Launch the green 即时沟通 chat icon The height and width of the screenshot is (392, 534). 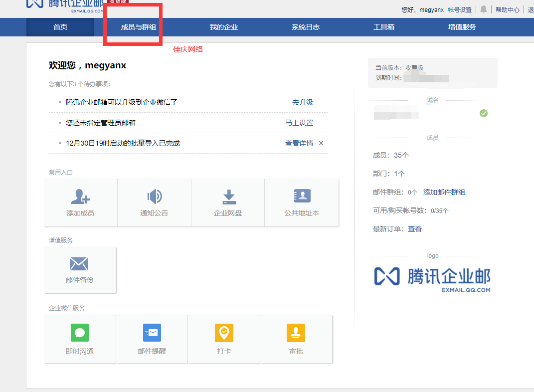(x=80, y=332)
